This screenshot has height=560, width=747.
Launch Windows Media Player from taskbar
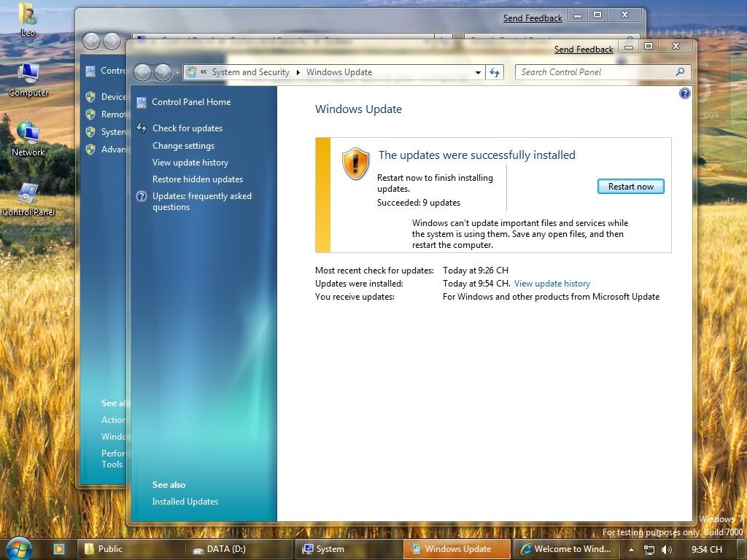pyautogui.click(x=59, y=549)
